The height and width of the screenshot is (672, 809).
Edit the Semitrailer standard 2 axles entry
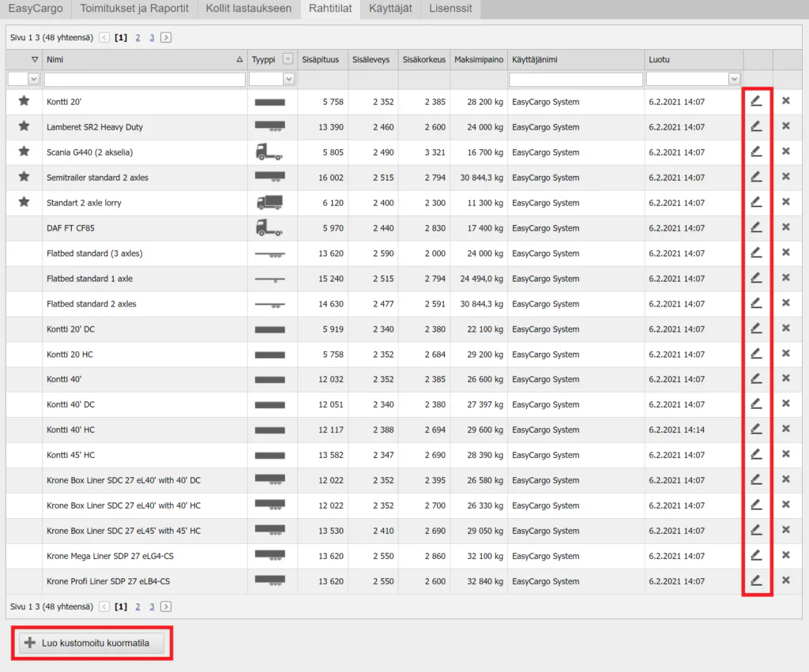(756, 177)
